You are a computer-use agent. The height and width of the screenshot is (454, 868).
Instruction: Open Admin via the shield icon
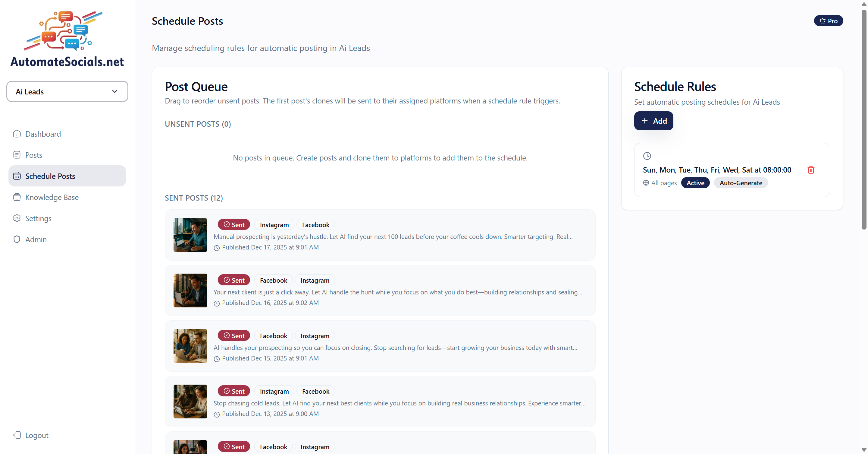pyautogui.click(x=17, y=240)
